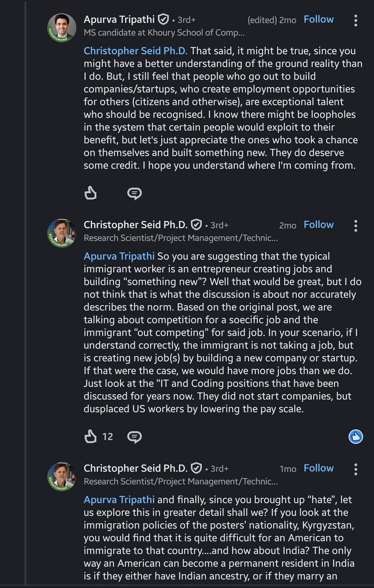This screenshot has height=588, width=374.
Task: Follow Christopher Seid from 1mo comment
Action: click(x=319, y=468)
